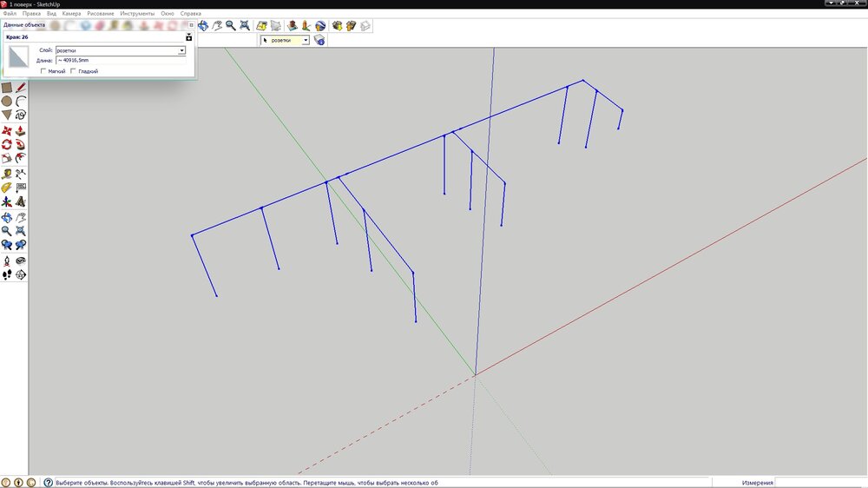The width and height of the screenshot is (868, 488).
Task: Expand entity info details arrow button
Action: (x=188, y=37)
